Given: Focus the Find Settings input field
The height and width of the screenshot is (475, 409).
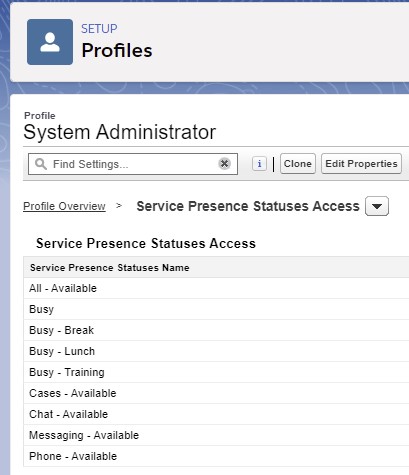Looking at the screenshot, I should (133, 164).
